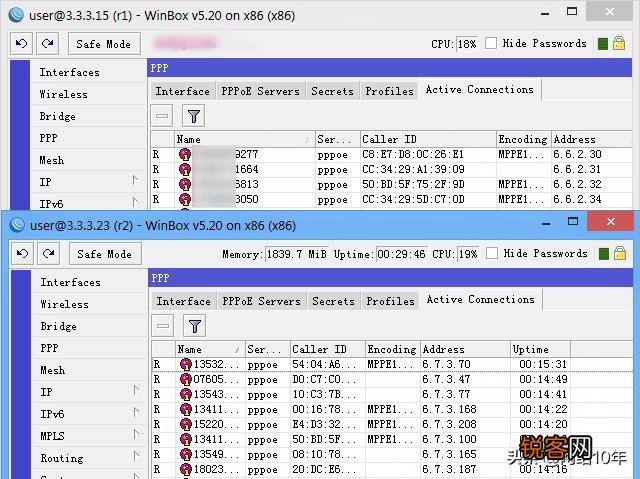Expand the IP submenu in r1 sidebar

(135, 181)
